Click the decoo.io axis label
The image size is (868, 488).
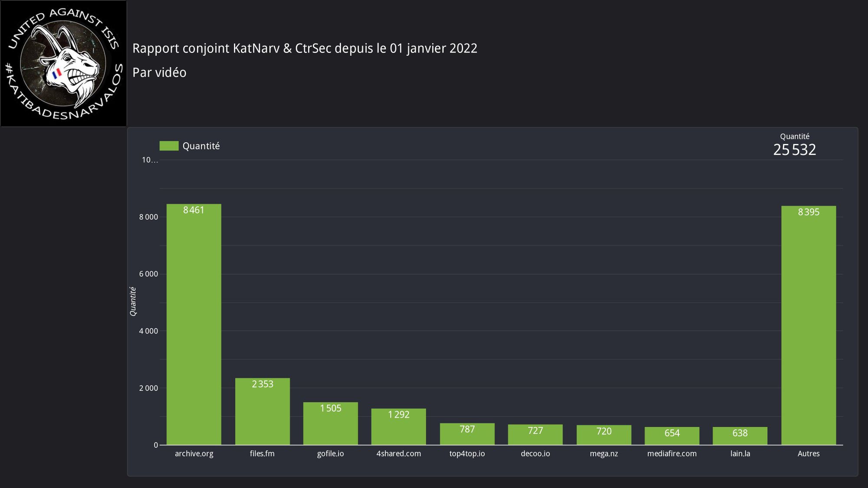pos(535,454)
